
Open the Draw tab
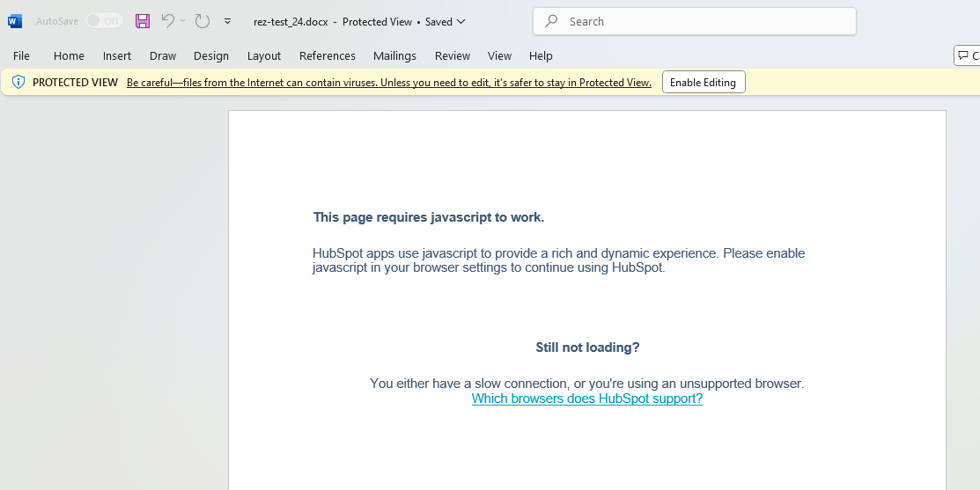coord(163,55)
